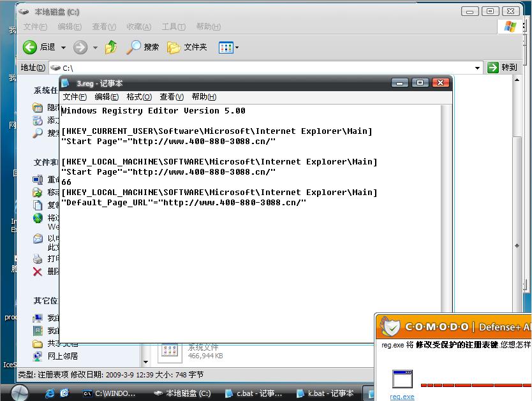The width and height of the screenshot is (532, 401).
Task: Click the envelope email icon in sidebar
Action: click(38, 239)
